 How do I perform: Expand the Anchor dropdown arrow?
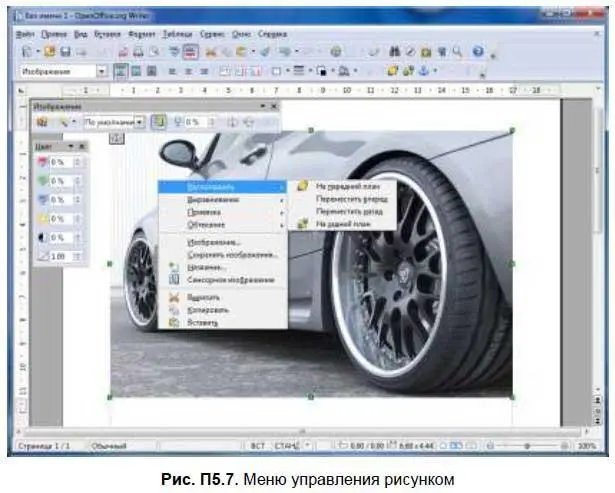point(435,71)
